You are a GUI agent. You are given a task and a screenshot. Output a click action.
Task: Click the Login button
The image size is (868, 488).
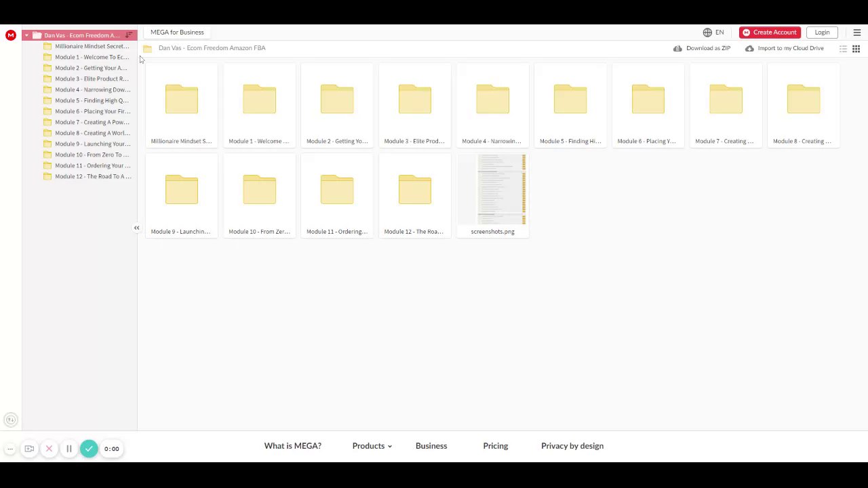click(x=822, y=33)
